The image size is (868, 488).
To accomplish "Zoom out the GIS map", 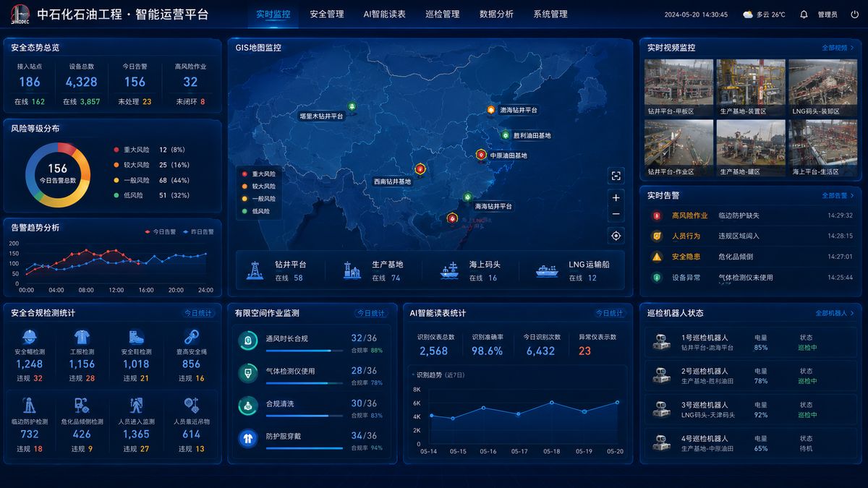I will [x=616, y=214].
